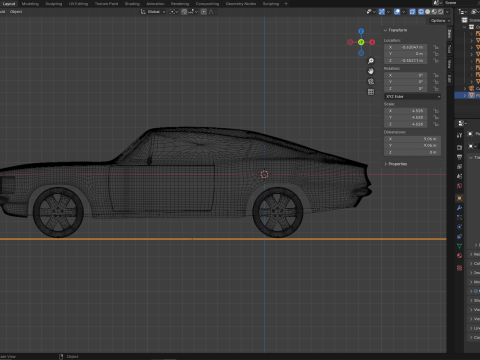Switch to the UV Editing workspace tab
Viewport: 480px width, 360px height.
[78, 4]
